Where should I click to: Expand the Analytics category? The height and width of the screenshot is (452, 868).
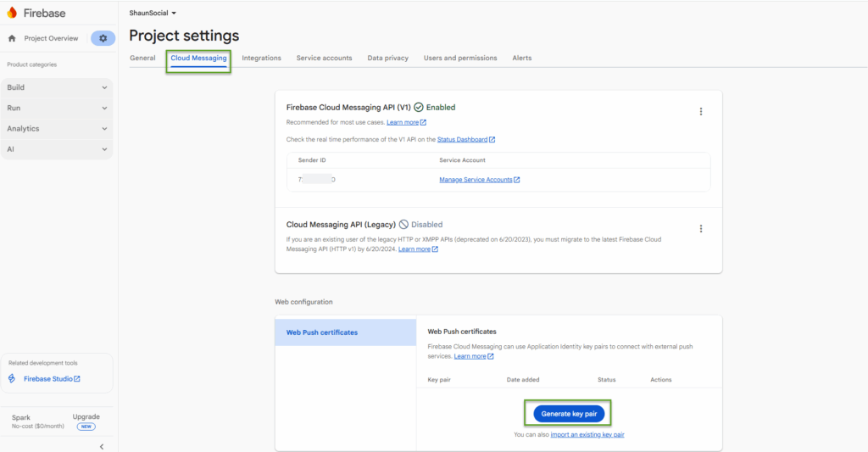[x=58, y=129]
